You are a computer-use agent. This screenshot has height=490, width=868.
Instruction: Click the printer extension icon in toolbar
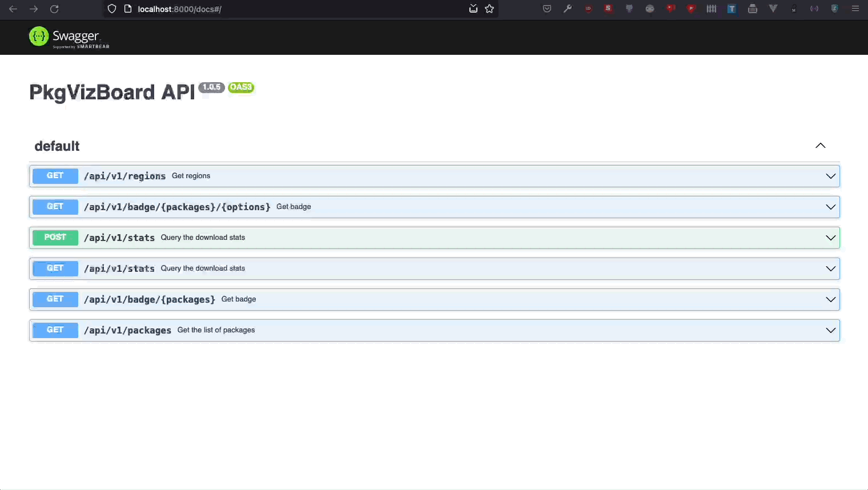[753, 9]
